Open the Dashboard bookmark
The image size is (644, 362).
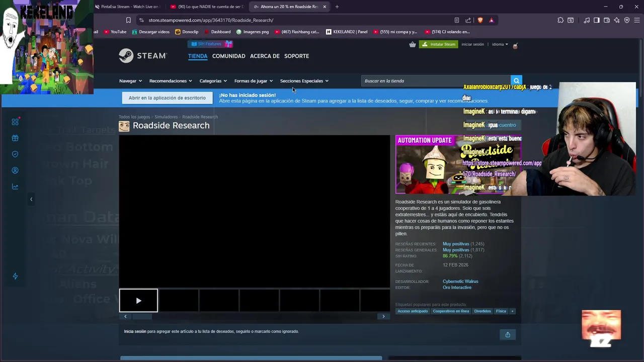(x=217, y=32)
